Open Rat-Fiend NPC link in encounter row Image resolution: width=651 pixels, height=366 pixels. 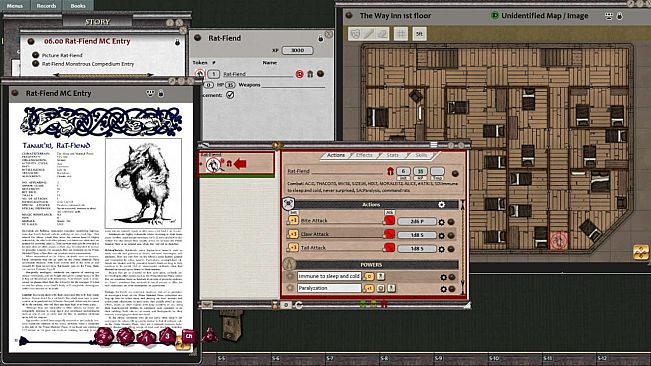[320, 74]
